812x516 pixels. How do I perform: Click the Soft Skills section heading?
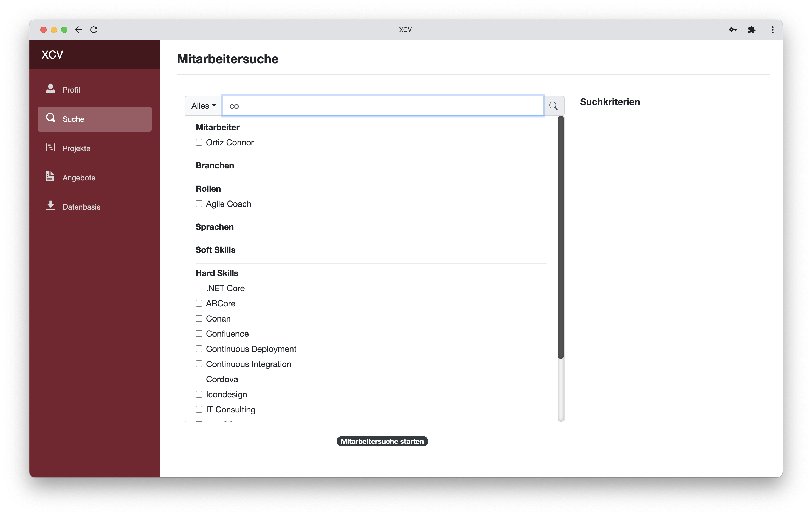216,250
